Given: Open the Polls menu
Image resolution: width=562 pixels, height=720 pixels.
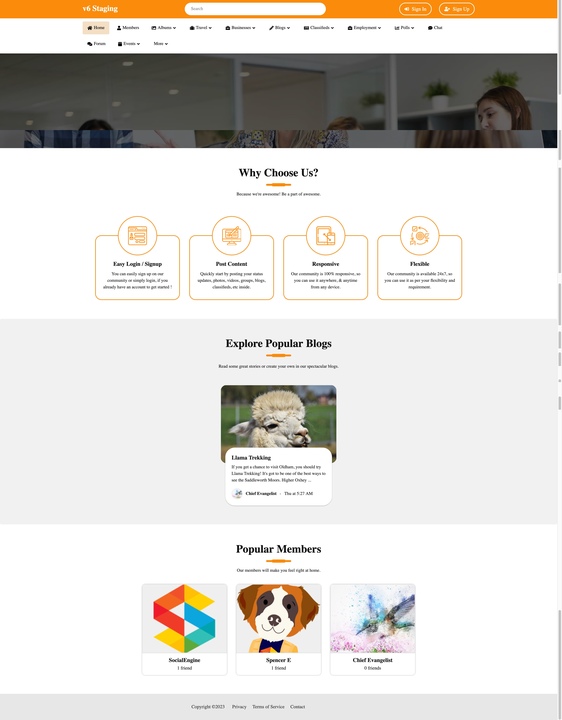Looking at the screenshot, I should 404,28.
